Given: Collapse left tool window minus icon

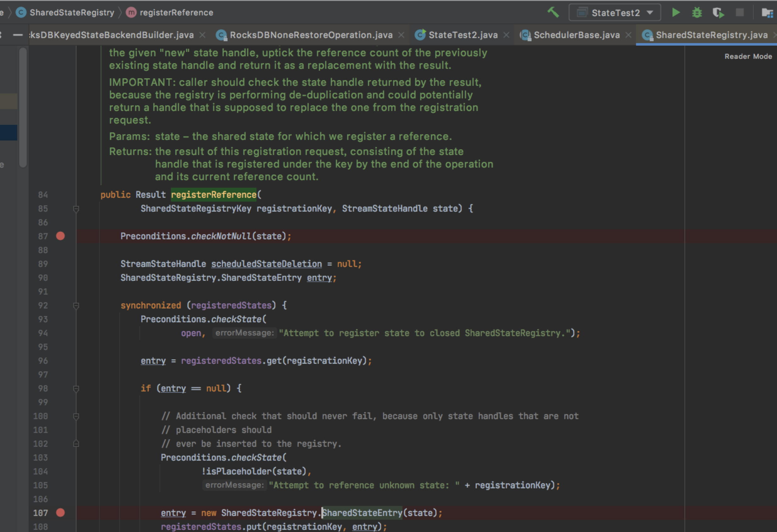Looking at the screenshot, I should (18, 35).
